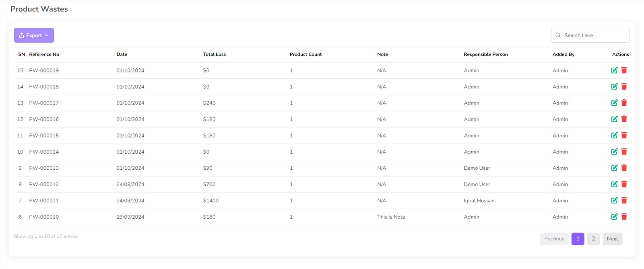The height and width of the screenshot is (269, 644).
Task: Click the Next page button
Action: 612,239
